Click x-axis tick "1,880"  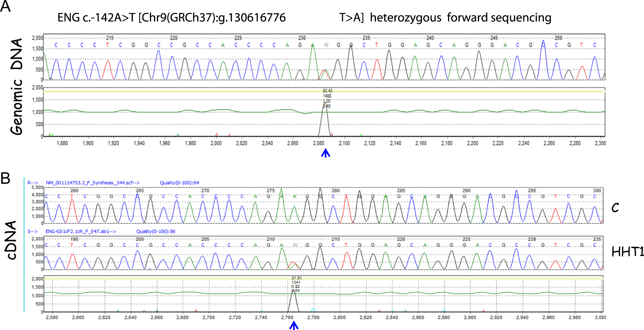tap(62, 143)
